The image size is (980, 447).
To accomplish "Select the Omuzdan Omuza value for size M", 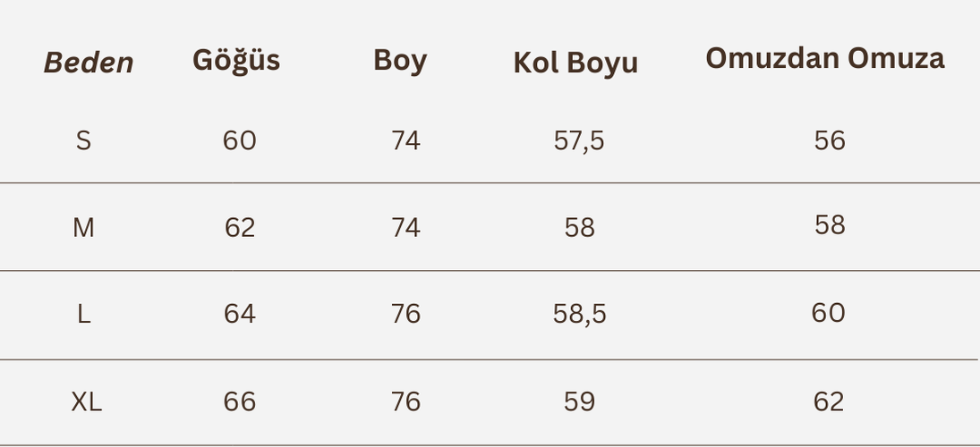I will click(830, 224).
